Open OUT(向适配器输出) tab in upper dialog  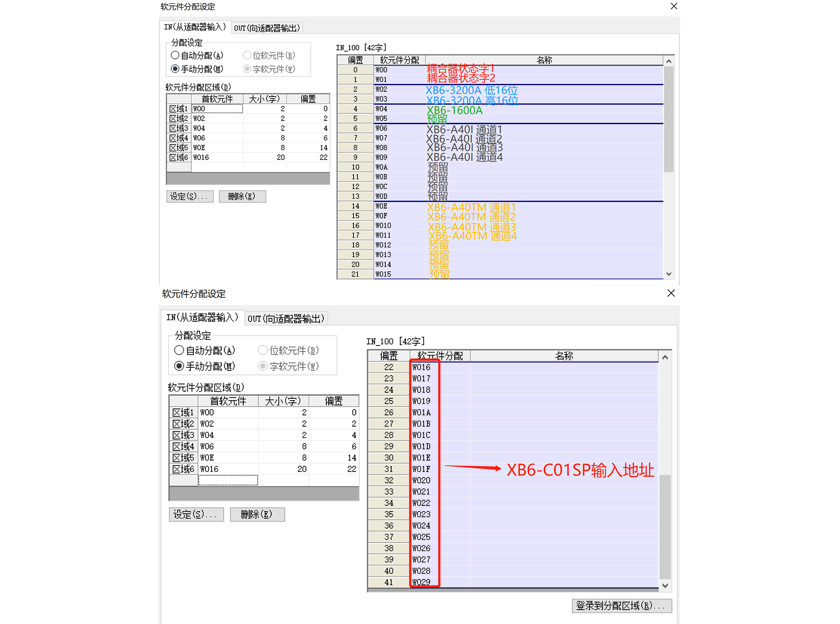click(267, 28)
